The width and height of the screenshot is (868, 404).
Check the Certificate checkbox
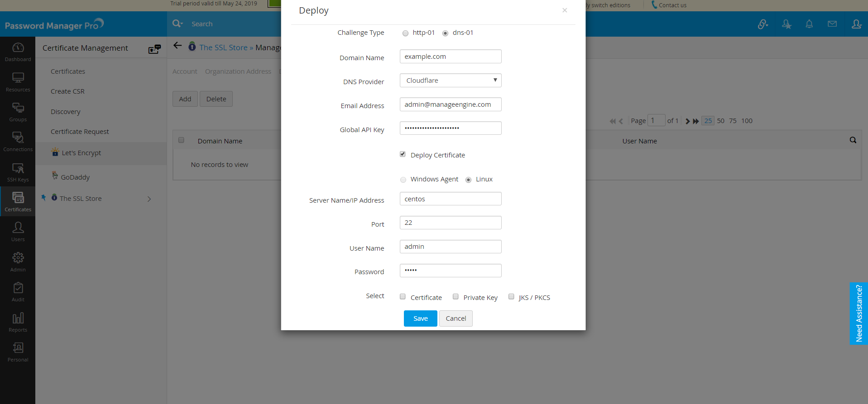[x=403, y=297]
